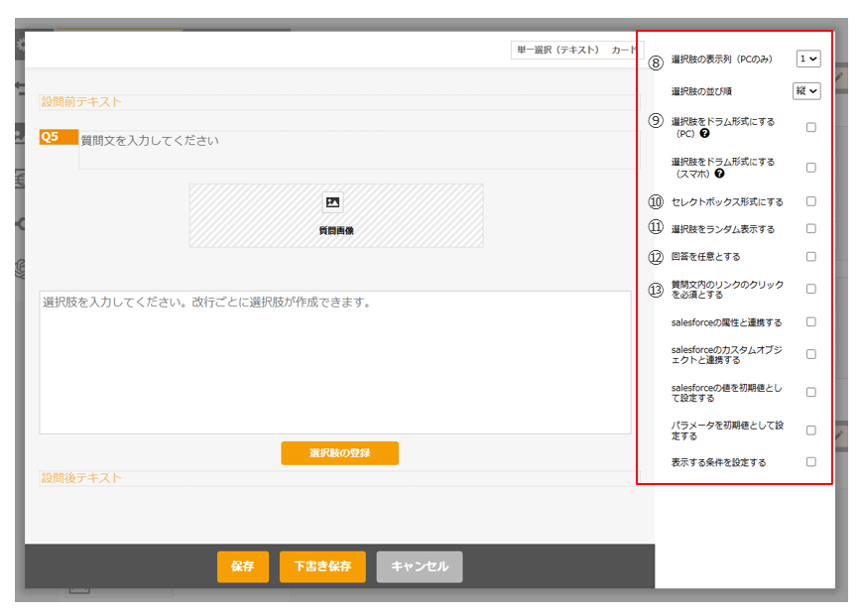Click the 設問前テキスト field
861x616 pixels.
coord(339,102)
